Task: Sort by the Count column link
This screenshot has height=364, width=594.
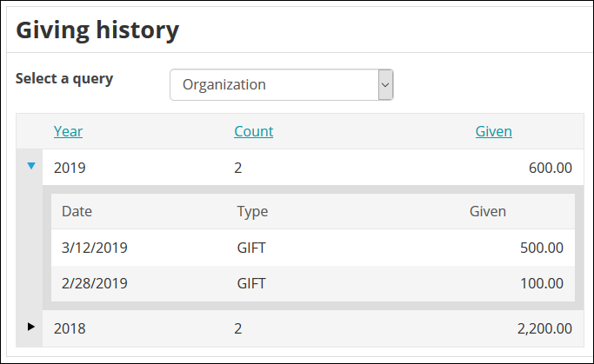Action: (x=253, y=131)
